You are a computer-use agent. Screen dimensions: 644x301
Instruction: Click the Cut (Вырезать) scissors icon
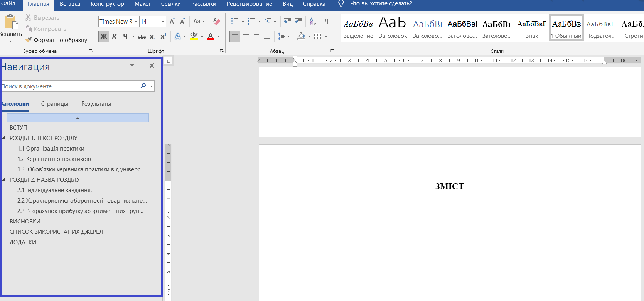coord(28,17)
